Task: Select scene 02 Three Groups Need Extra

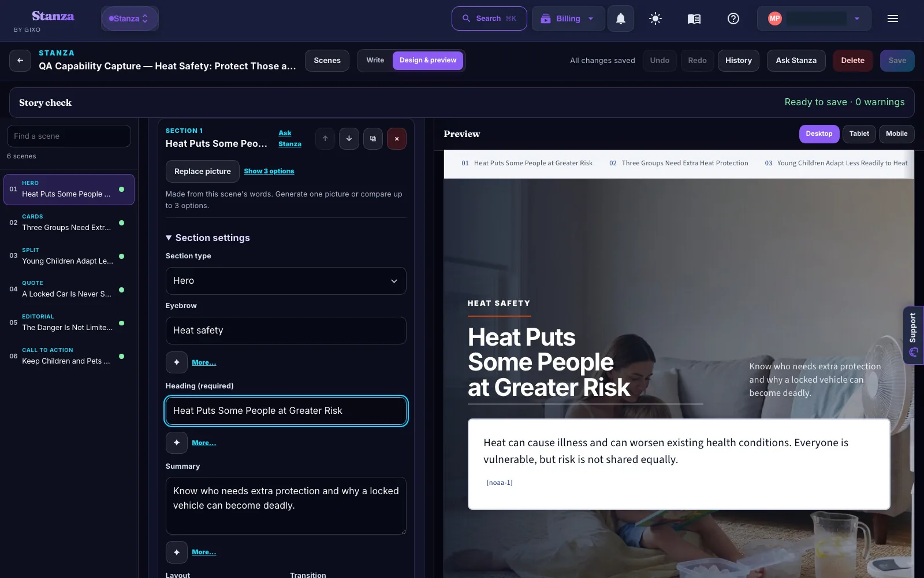Action: click(69, 223)
